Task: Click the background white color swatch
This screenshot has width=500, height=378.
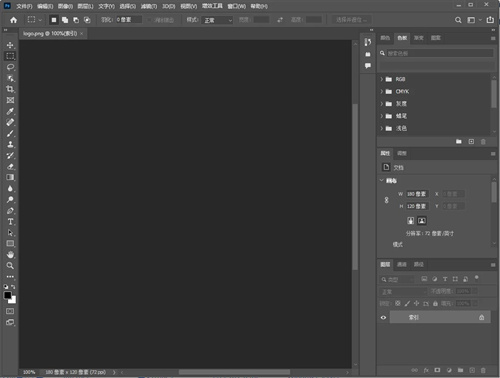Action: pos(13,301)
